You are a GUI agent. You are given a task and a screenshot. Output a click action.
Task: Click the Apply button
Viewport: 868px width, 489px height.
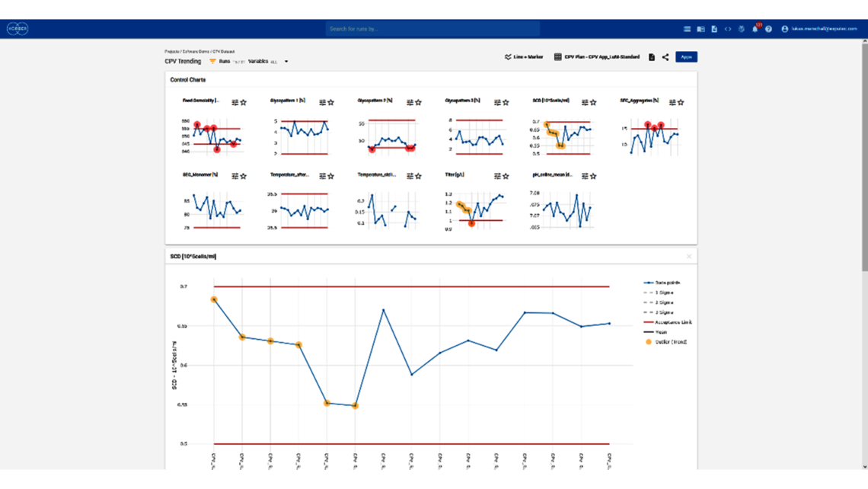click(x=686, y=57)
